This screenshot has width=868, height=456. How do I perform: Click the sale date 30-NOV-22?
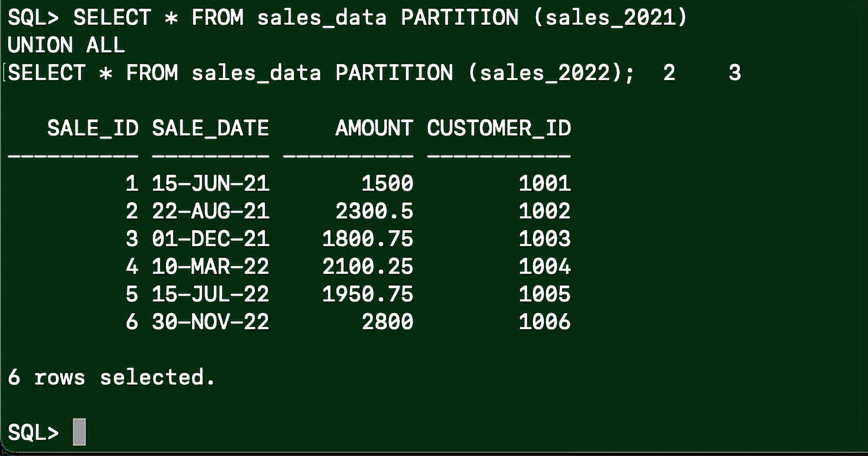coord(210,322)
